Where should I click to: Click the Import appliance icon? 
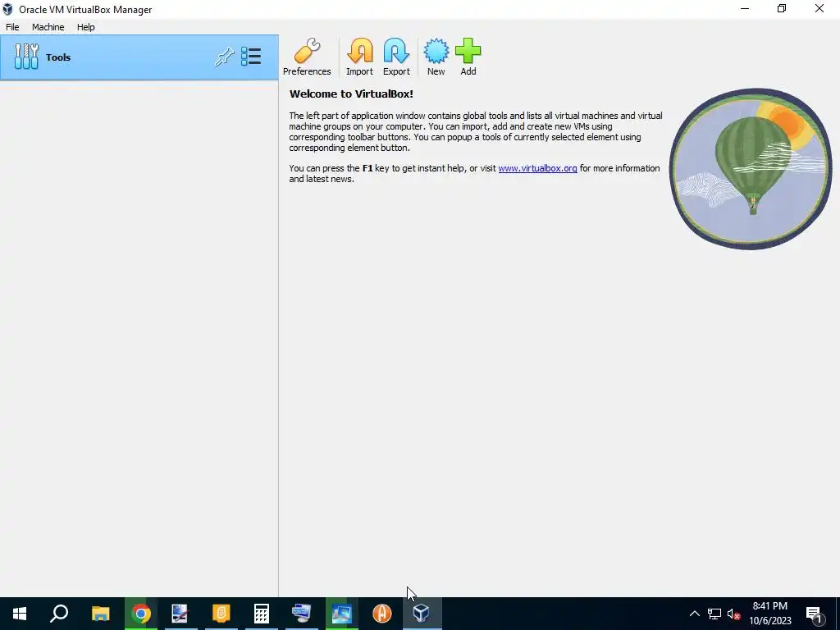359,57
